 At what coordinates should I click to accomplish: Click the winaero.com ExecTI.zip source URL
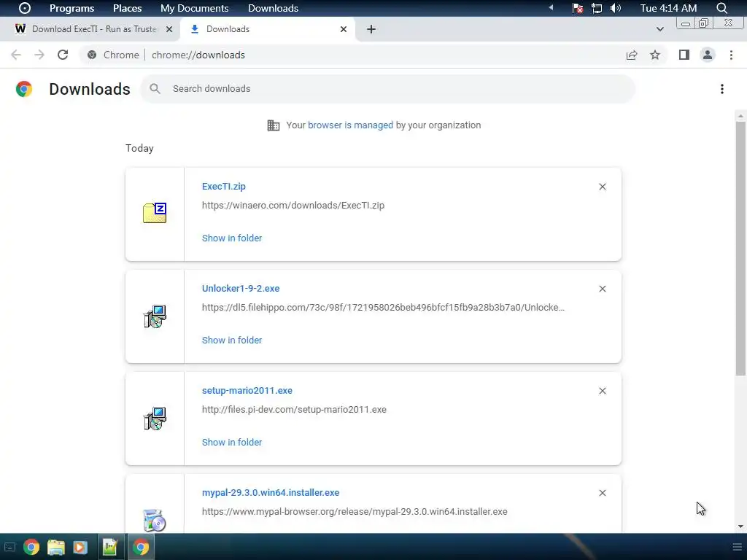293,205
